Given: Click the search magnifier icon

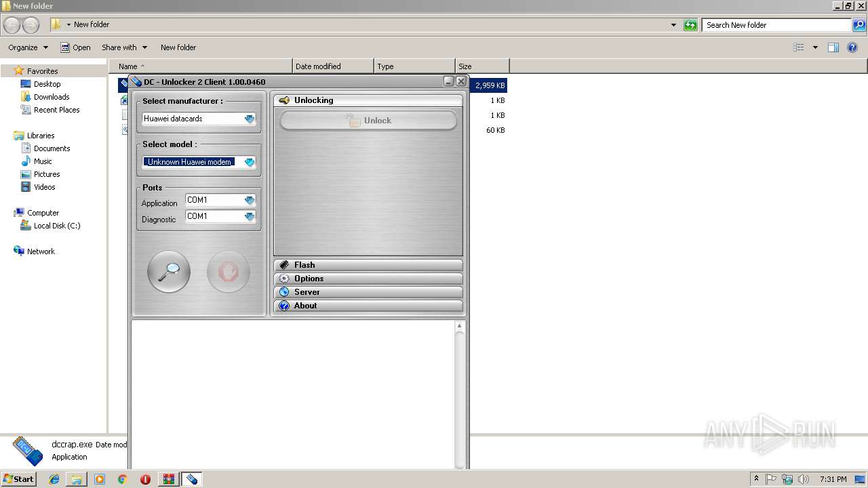Looking at the screenshot, I should pos(859,25).
